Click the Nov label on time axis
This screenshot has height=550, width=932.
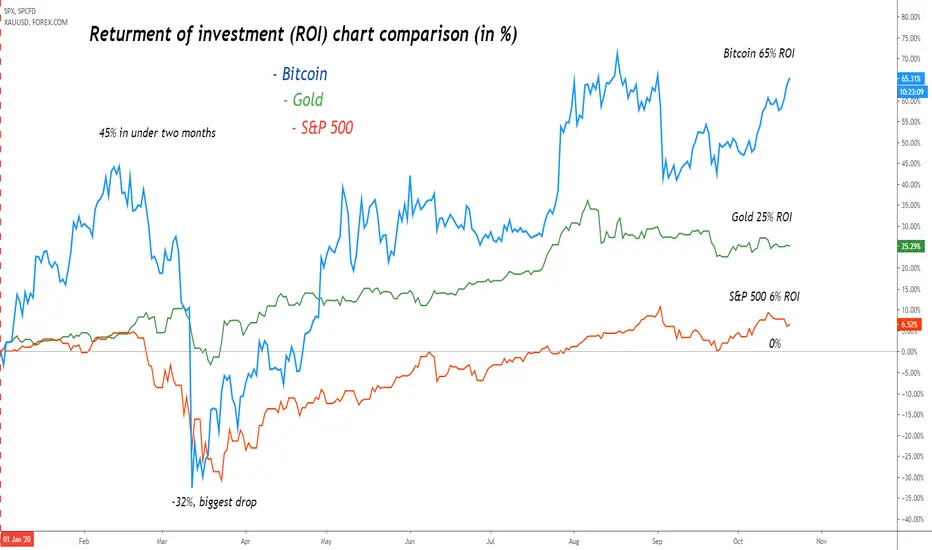[821, 542]
